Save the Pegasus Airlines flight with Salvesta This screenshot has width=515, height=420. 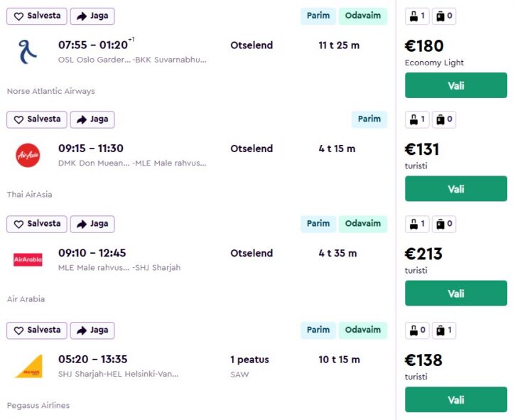(x=37, y=330)
